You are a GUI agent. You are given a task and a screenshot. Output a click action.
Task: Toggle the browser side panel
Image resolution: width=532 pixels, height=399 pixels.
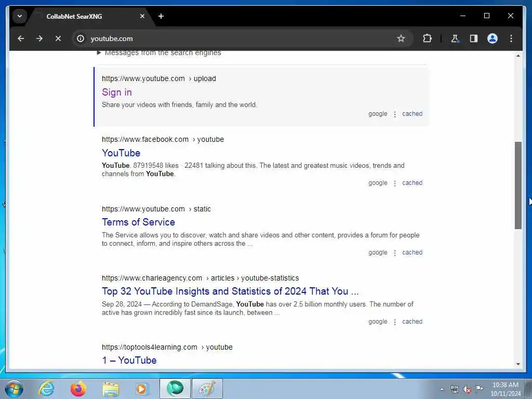[x=474, y=38]
